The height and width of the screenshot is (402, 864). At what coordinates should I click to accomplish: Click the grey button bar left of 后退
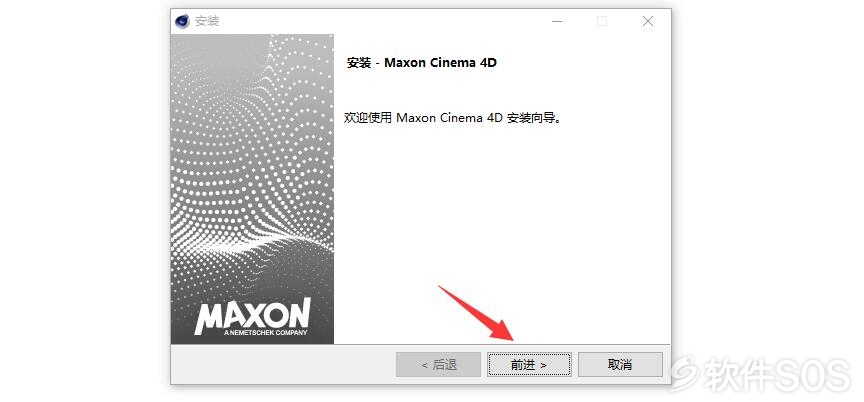click(283, 365)
